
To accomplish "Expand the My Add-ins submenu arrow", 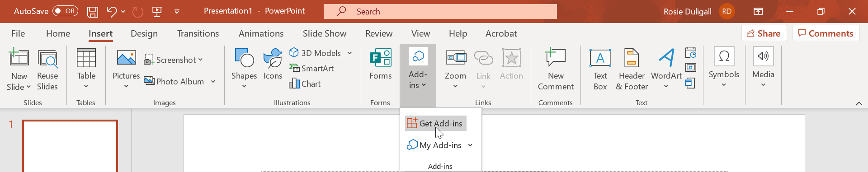I will pyautogui.click(x=470, y=145).
